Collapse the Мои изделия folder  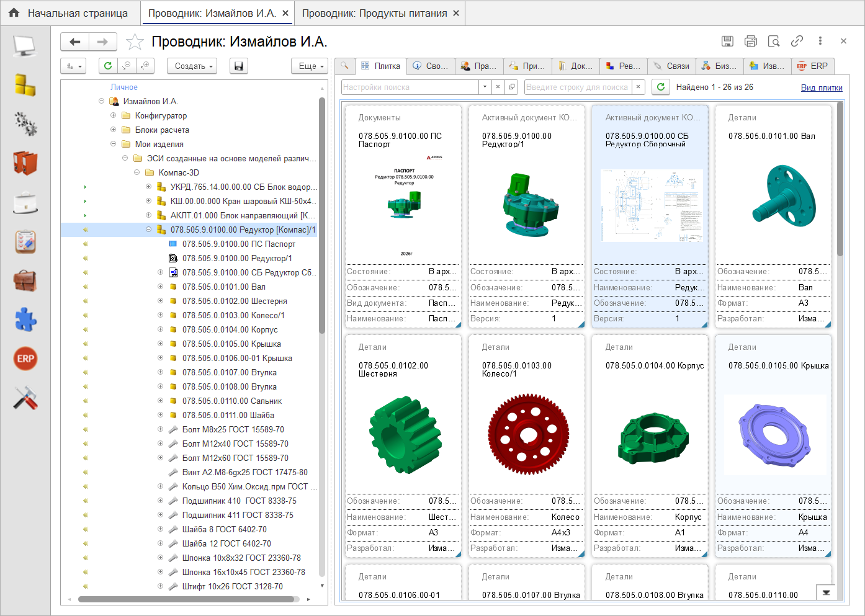pyautogui.click(x=113, y=143)
